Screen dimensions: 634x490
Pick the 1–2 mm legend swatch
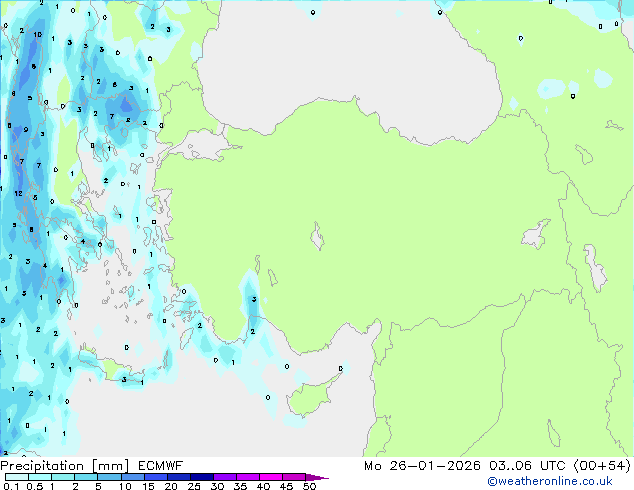[x=63, y=477]
